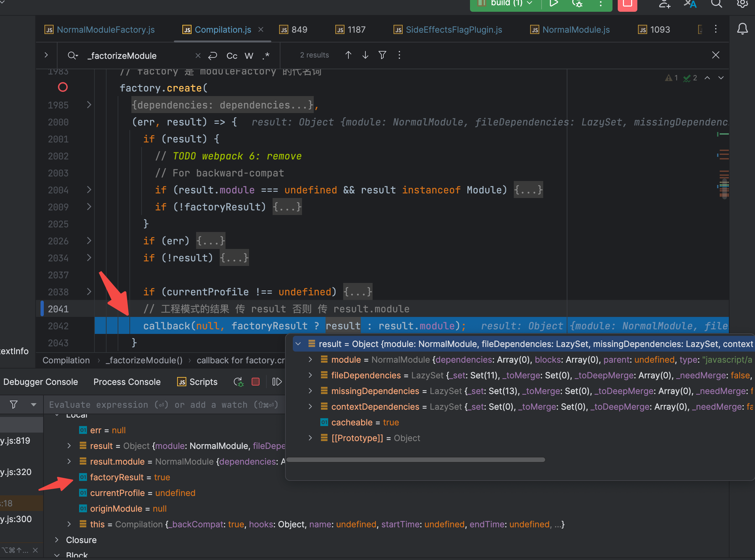Click the notifications bell icon
Image resolution: width=755 pixels, height=560 pixels.
click(742, 29)
